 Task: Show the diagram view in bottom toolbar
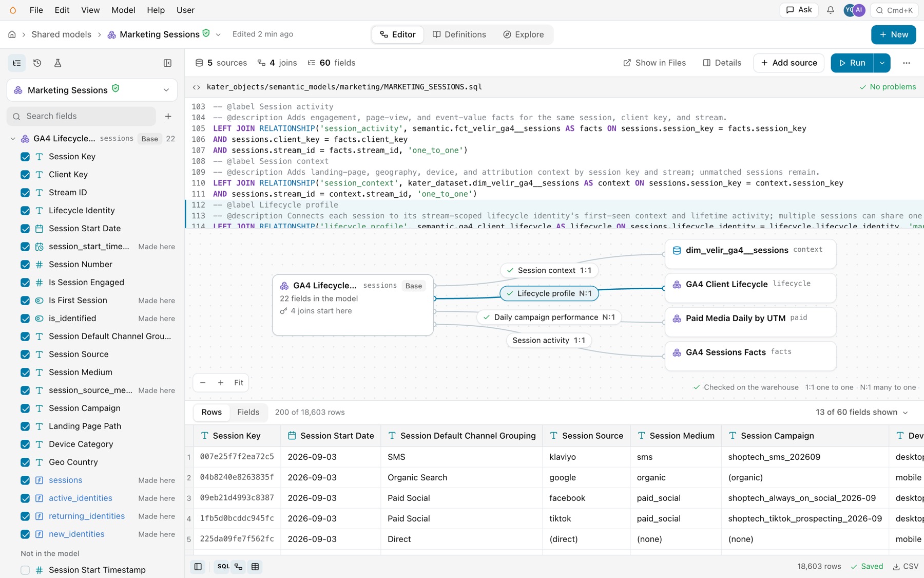[x=239, y=567]
